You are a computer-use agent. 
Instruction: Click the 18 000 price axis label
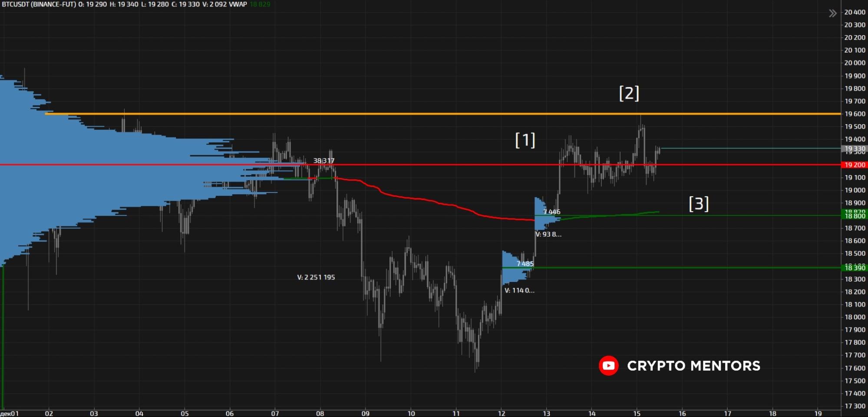[x=855, y=317]
